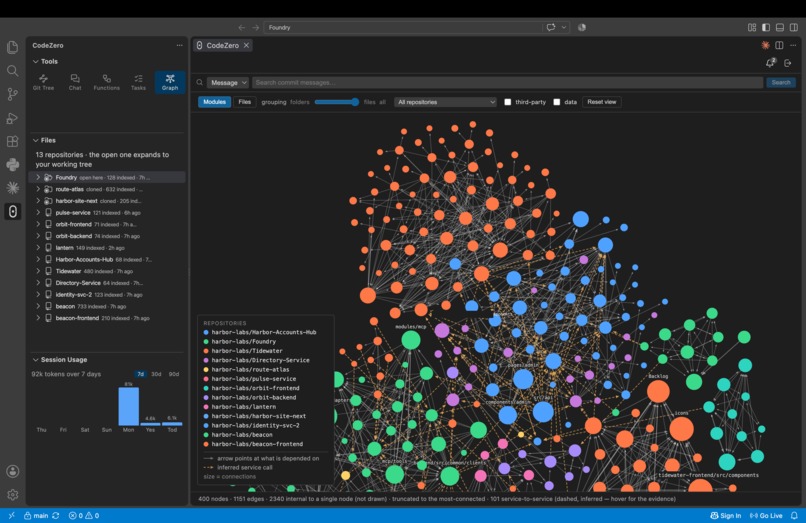Click the Reset view button

(601, 102)
